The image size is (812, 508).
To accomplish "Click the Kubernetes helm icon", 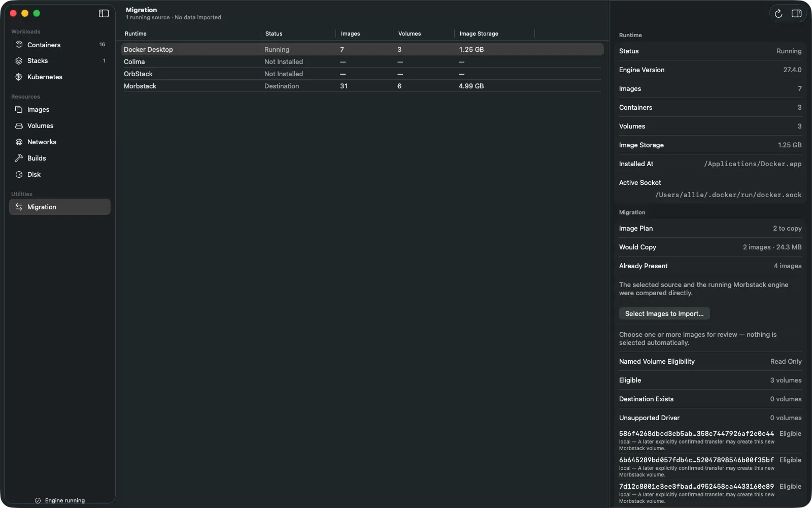I will pyautogui.click(x=19, y=77).
